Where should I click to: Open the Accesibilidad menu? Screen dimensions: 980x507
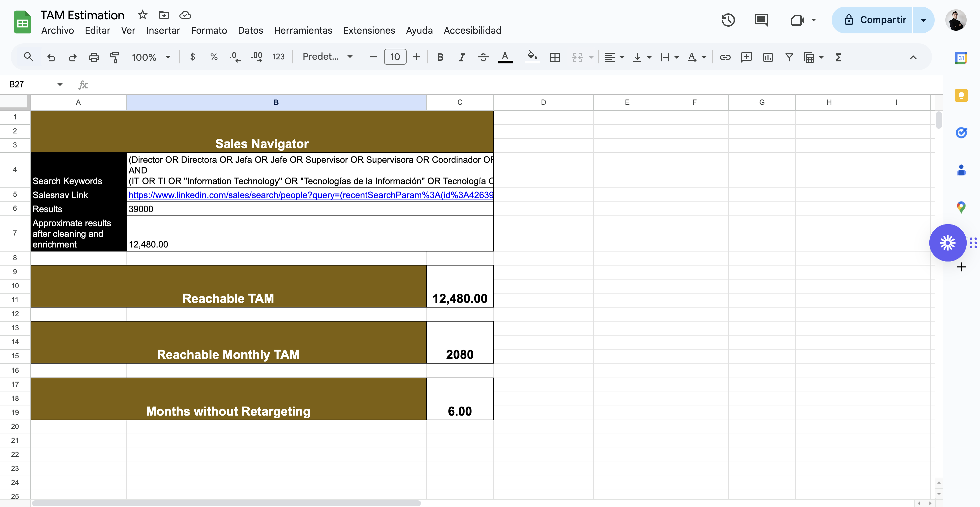(x=472, y=30)
